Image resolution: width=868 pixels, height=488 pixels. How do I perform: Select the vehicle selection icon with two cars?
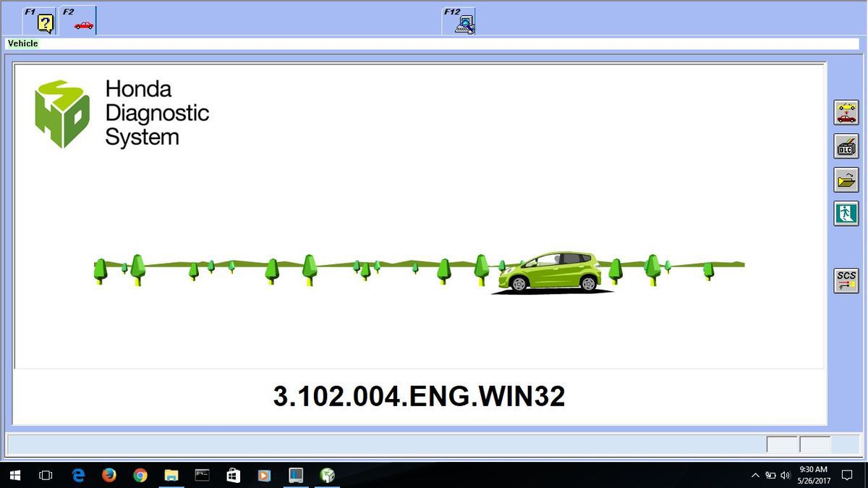[x=846, y=113]
